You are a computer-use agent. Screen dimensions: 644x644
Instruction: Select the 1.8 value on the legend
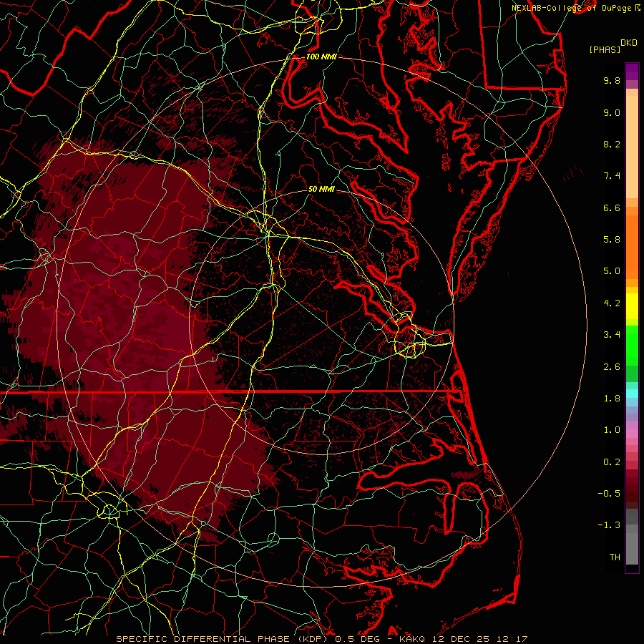pyautogui.click(x=612, y=399)
